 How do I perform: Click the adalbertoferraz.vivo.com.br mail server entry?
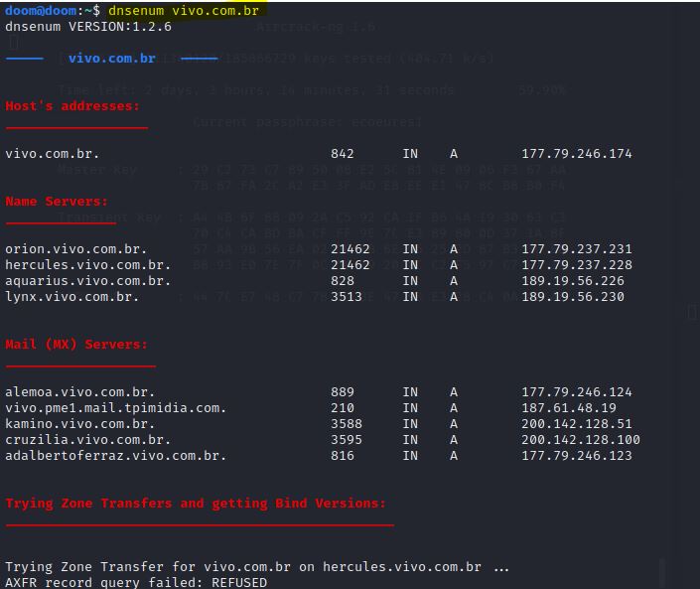coord(115,456)
